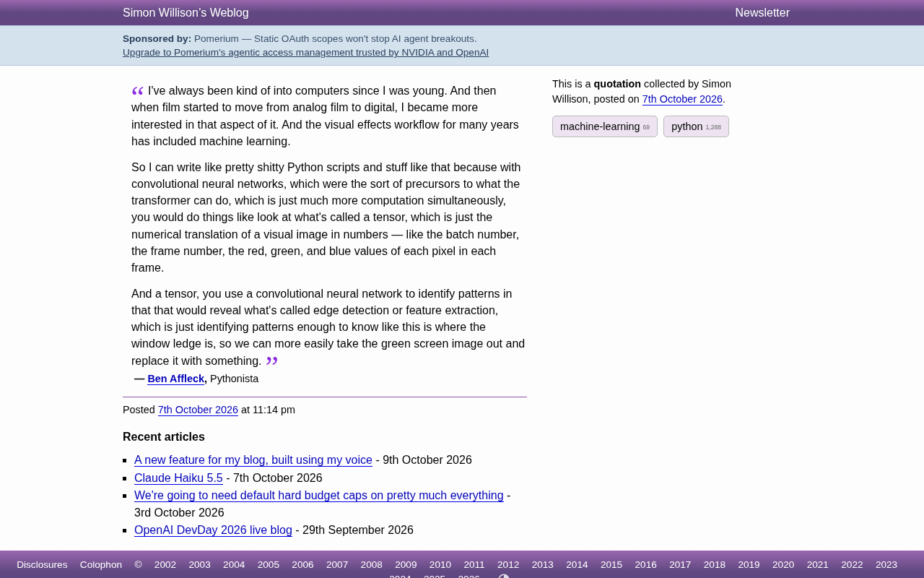This screenshot has width=924, height=578.
Task: Go to the 2019 archive
Action: coord(749,564)
